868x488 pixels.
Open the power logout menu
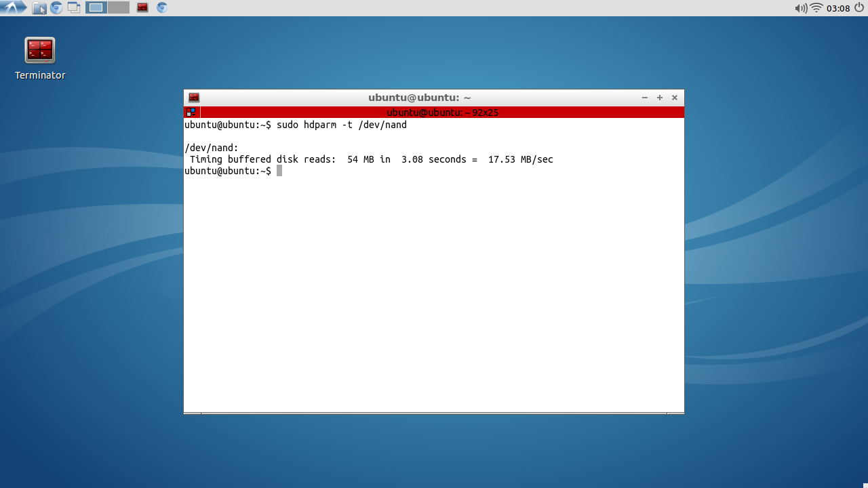click(860, 8)
